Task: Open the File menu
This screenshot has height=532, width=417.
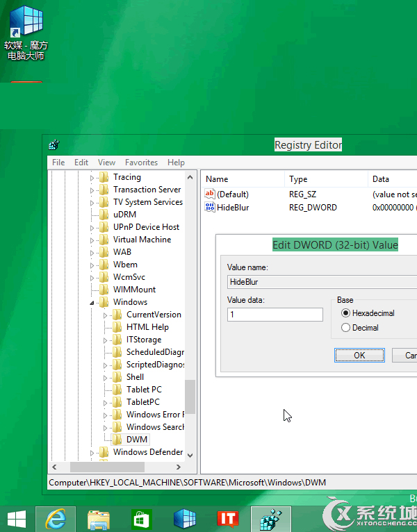Action: (58, 163)
